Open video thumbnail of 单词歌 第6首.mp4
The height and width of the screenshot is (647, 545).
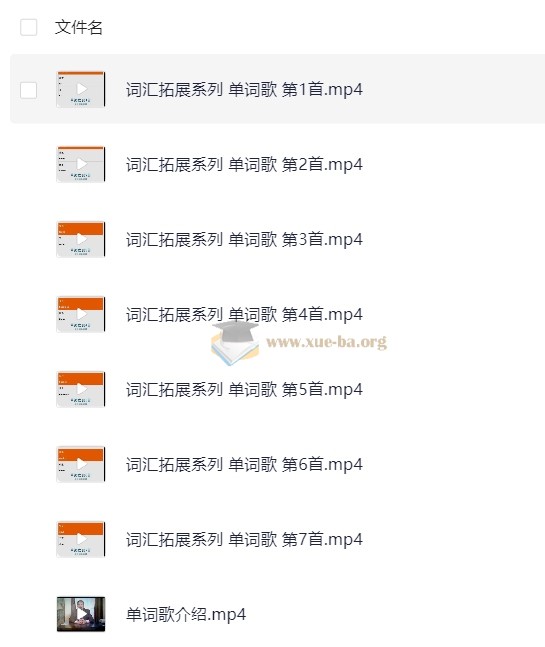[x=81, y=464]
